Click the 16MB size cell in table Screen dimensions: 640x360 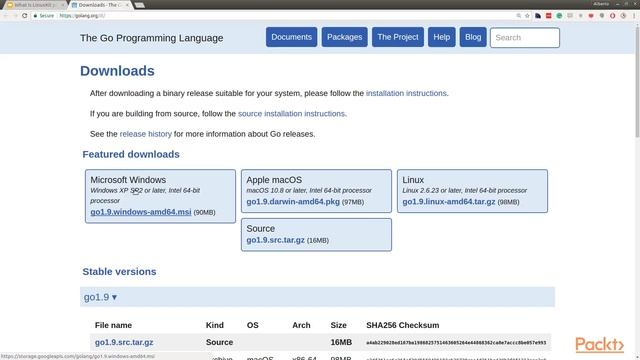click(x=341, y=342)
